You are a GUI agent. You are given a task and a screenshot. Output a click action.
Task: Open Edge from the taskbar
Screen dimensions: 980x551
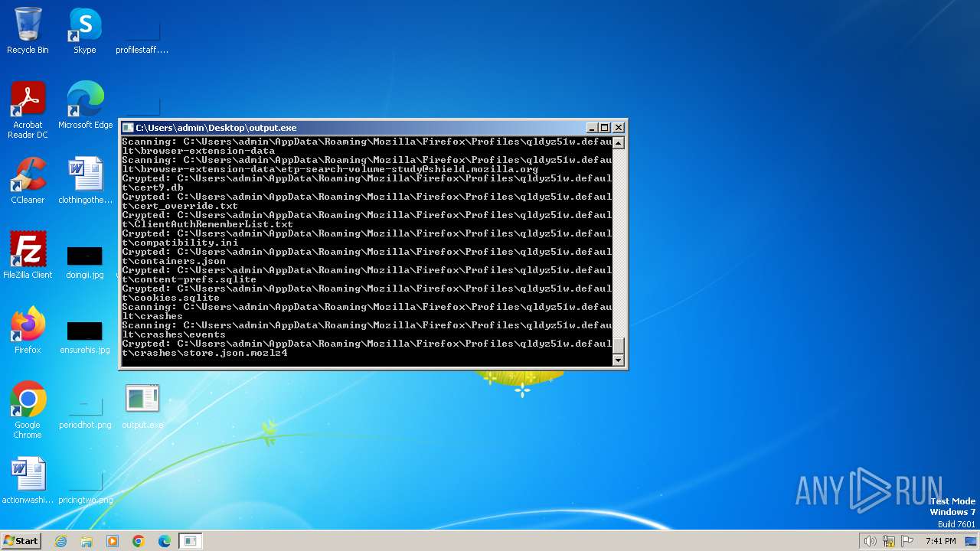(x=165, y=541)
